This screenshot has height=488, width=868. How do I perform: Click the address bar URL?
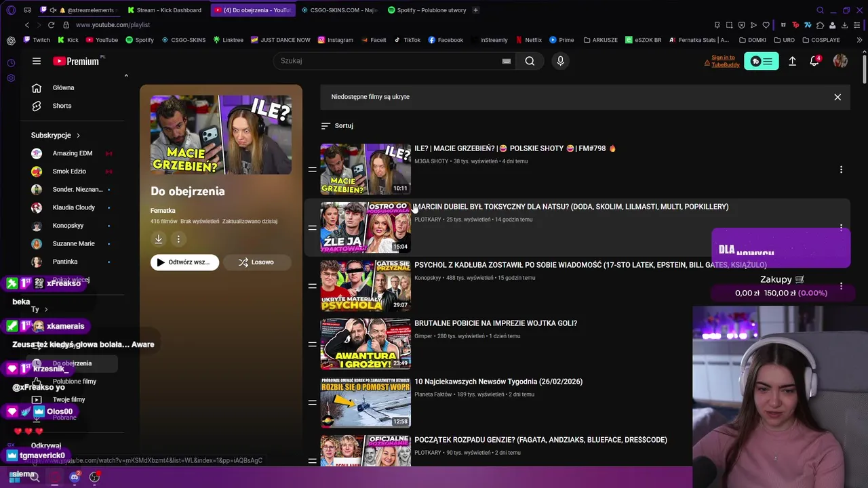pos(113,25)
